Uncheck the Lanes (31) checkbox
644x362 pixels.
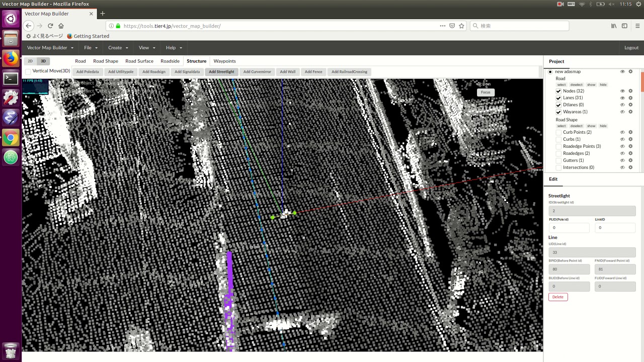(558, 98)
